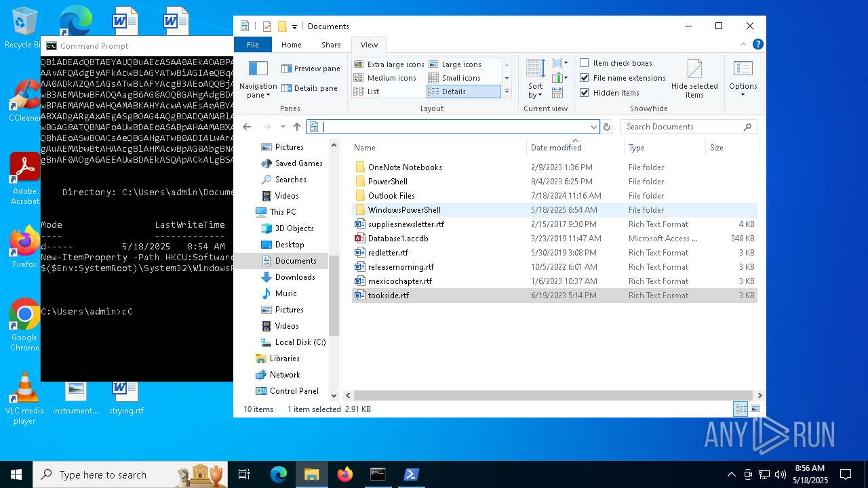Open the Navigation pane dropdown in ribbon

[x=258, y=79]
